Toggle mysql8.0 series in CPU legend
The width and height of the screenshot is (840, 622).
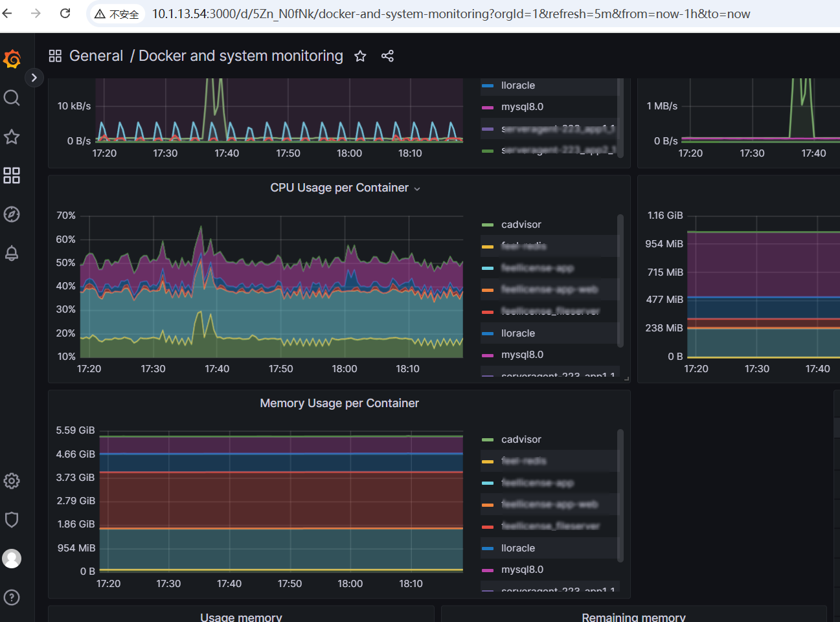tap(522, 355)
